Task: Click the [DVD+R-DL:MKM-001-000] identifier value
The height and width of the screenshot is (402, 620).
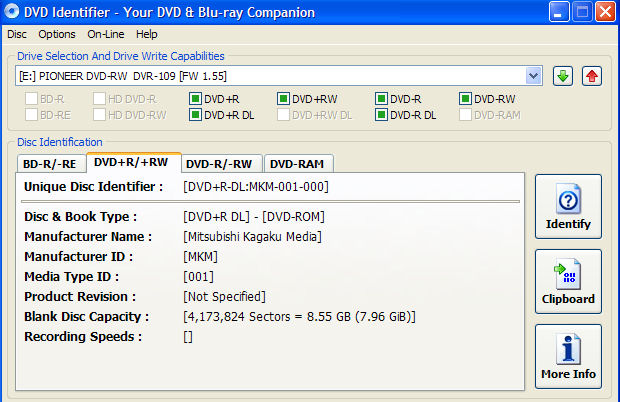Action: click(x=255, y=187)
